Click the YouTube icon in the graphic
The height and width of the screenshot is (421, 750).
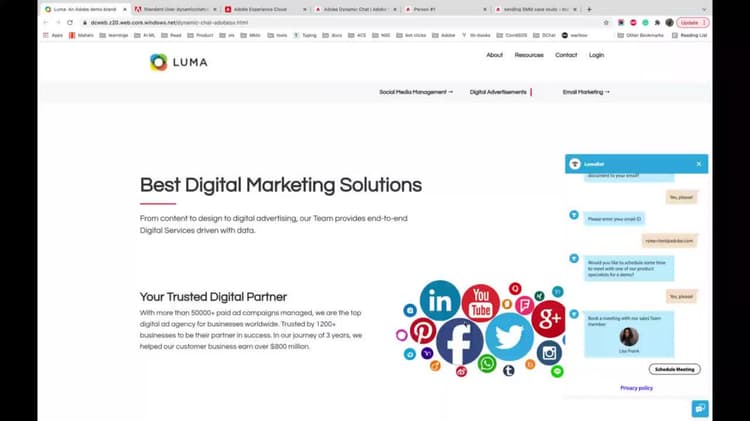coord(480,303)
